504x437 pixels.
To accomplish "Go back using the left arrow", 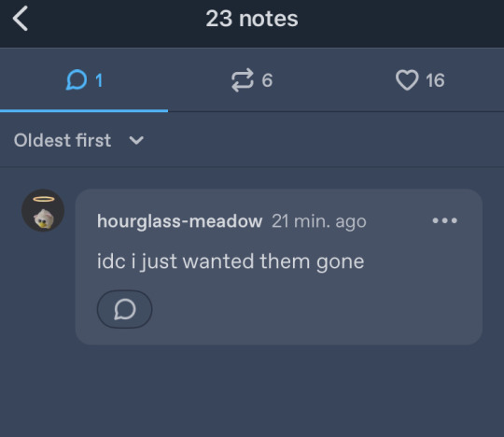I will pos(21,19).
